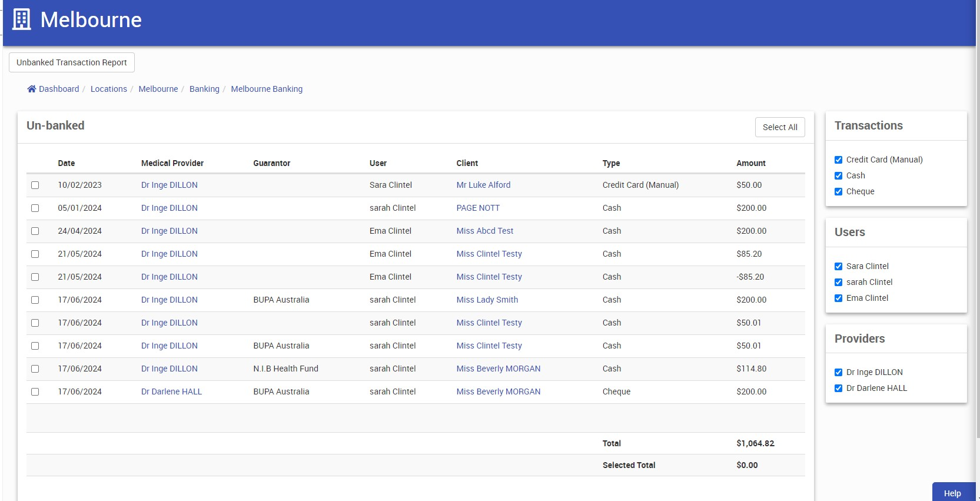The image size is (980, 501).
Task: Click the home icon in breadcrumb
Action: click(32, 89)
